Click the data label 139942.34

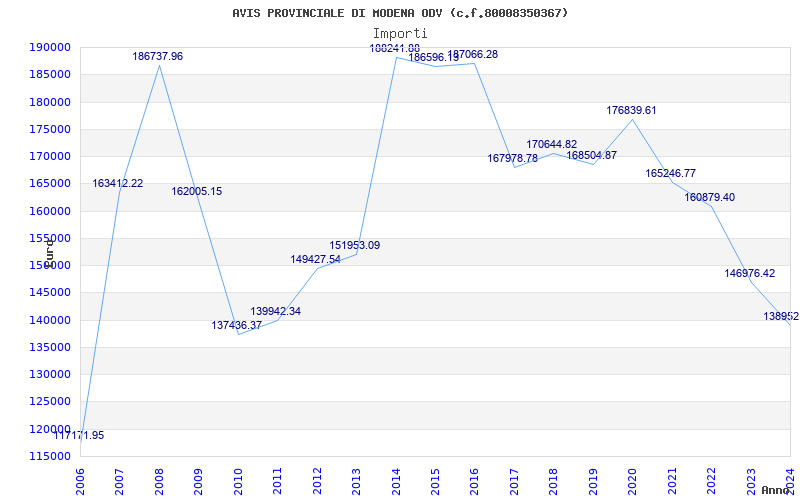tap(276, 311)
